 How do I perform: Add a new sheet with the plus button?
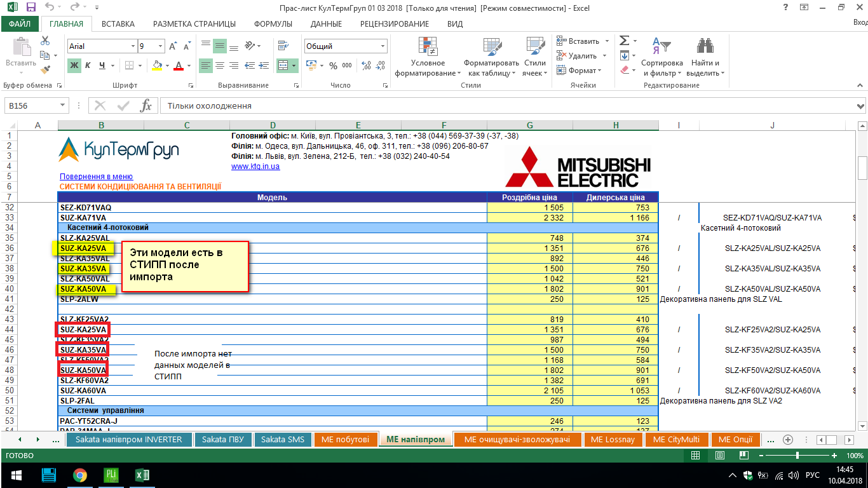point(788,440)
